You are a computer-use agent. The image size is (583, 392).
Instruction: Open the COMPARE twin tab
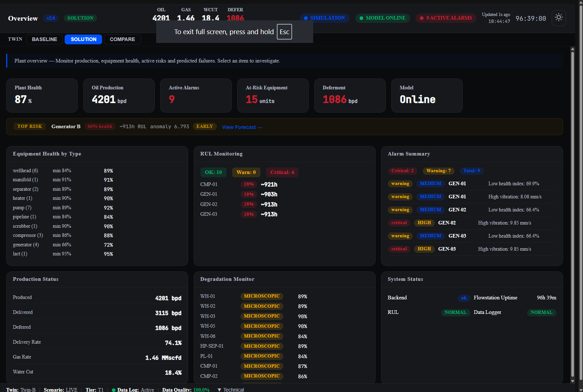122,39
